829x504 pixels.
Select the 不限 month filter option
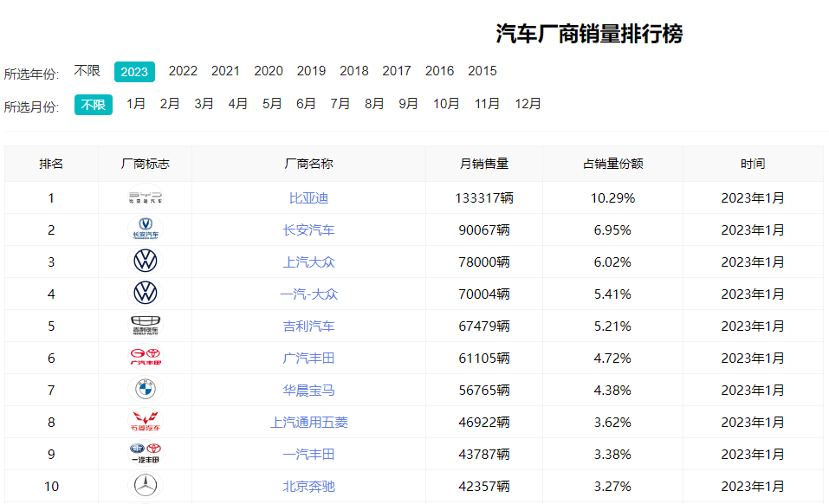(x=94, y=105)
